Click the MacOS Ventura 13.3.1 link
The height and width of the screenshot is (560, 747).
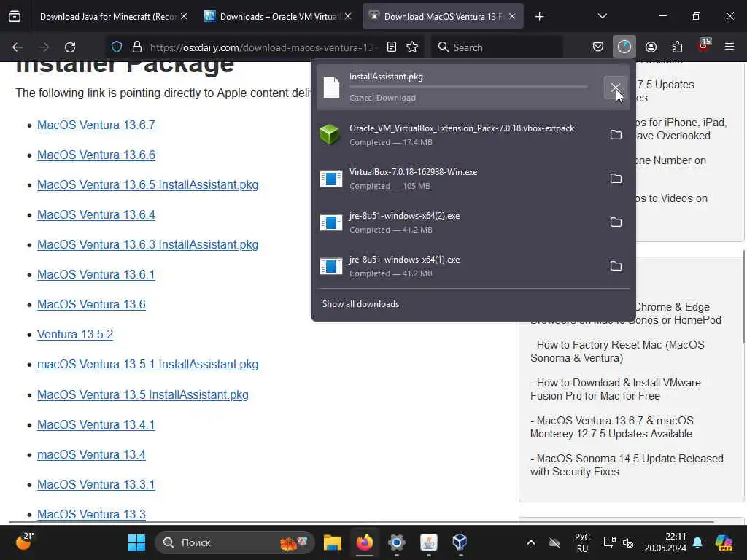tap(96, 485)
